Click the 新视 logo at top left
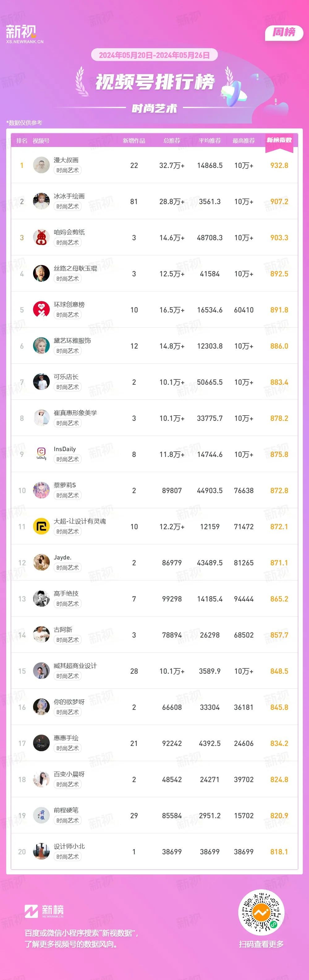The height and width of the screenshot is (980, 309). pos(24,34)
